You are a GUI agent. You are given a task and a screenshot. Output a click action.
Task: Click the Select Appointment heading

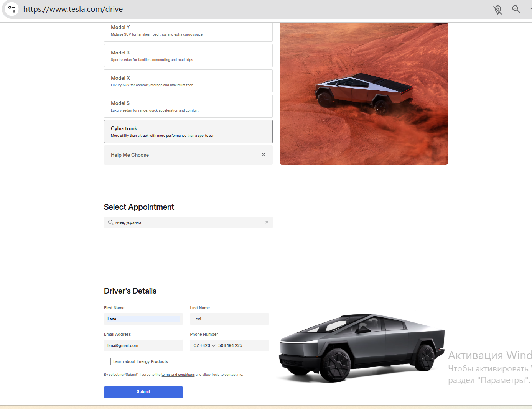coord(139,207)
